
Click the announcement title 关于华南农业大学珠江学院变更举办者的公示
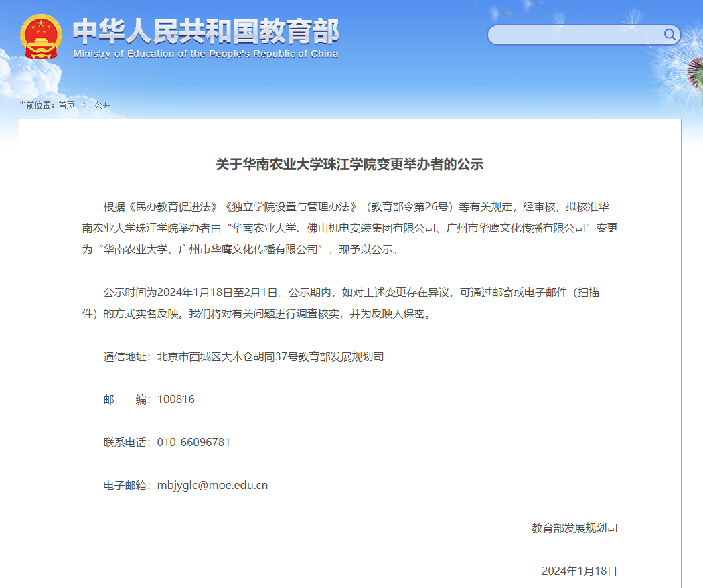tap(349, 165)
